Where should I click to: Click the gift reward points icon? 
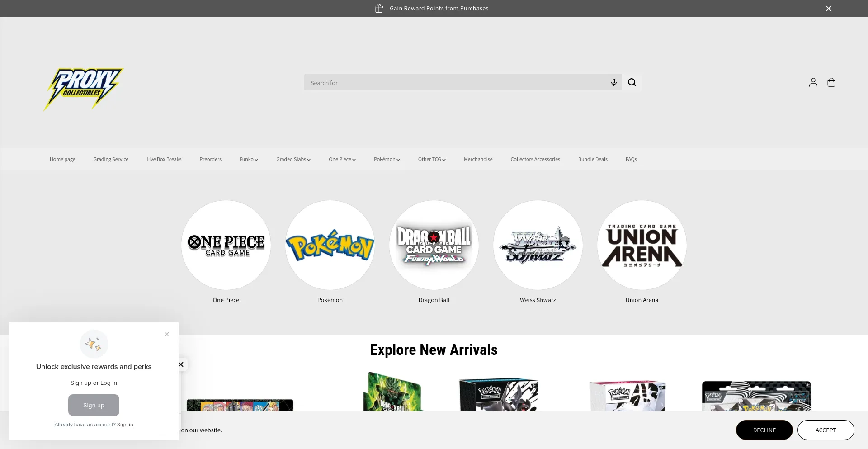(x=379, y=8)
